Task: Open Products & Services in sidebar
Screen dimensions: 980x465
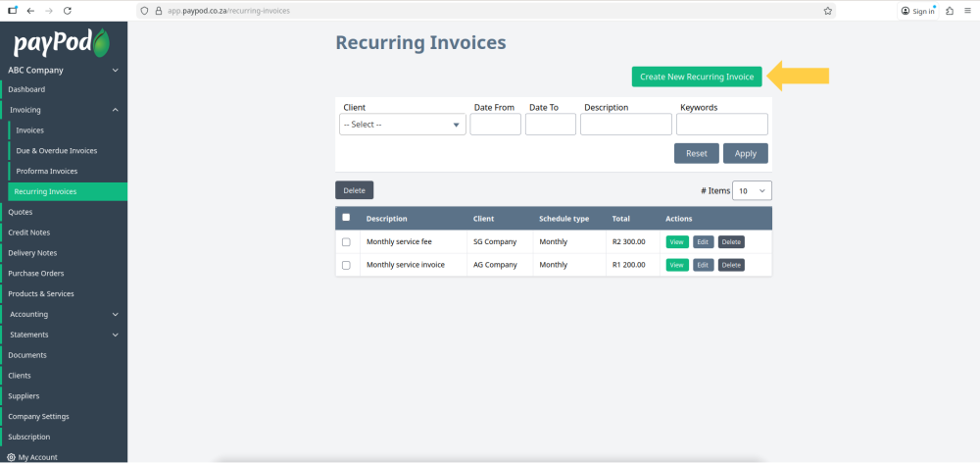Action: pyautogui.click(x=40, y=293)
